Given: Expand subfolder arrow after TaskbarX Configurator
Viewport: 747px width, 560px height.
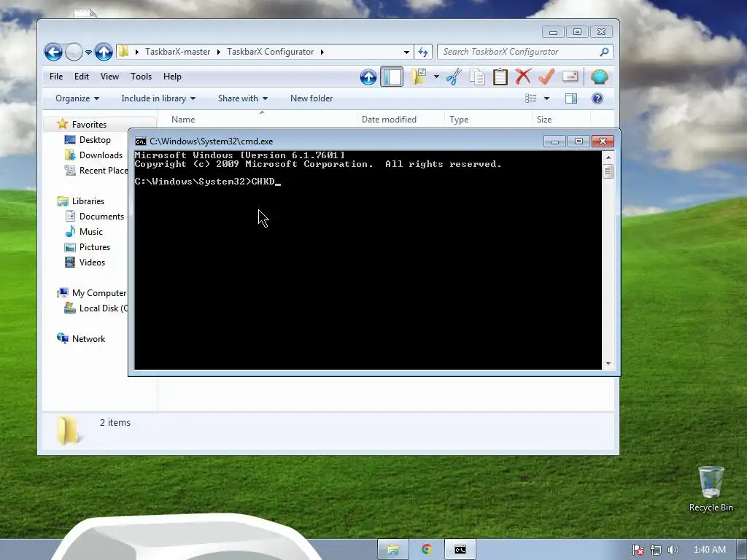Looking at the screenshot, I should pos(322,52).
